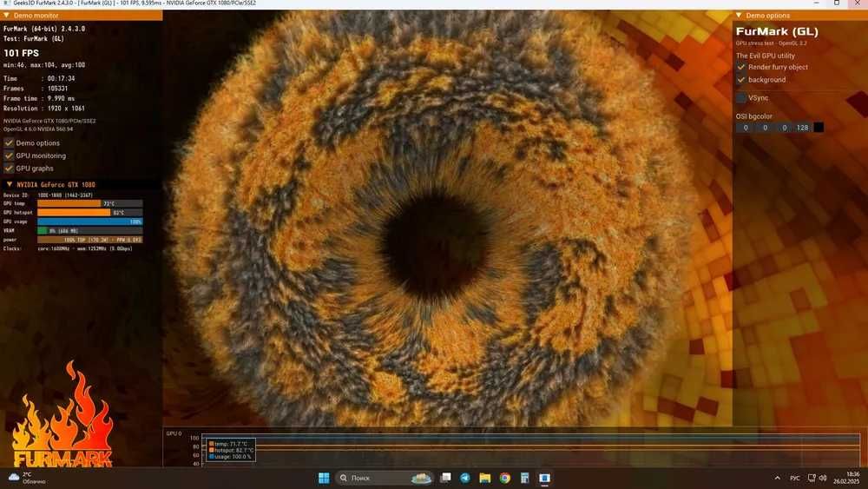Show hidden system tray icons

pos(777,478)
